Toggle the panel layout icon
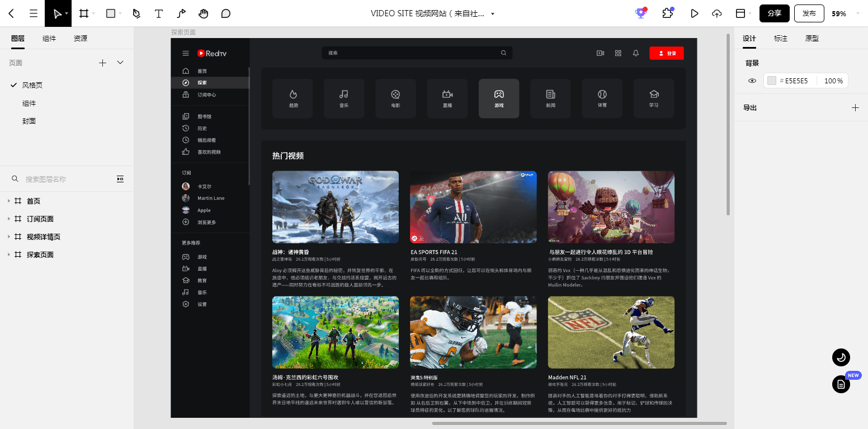868x429 pixels. point(740,13)
